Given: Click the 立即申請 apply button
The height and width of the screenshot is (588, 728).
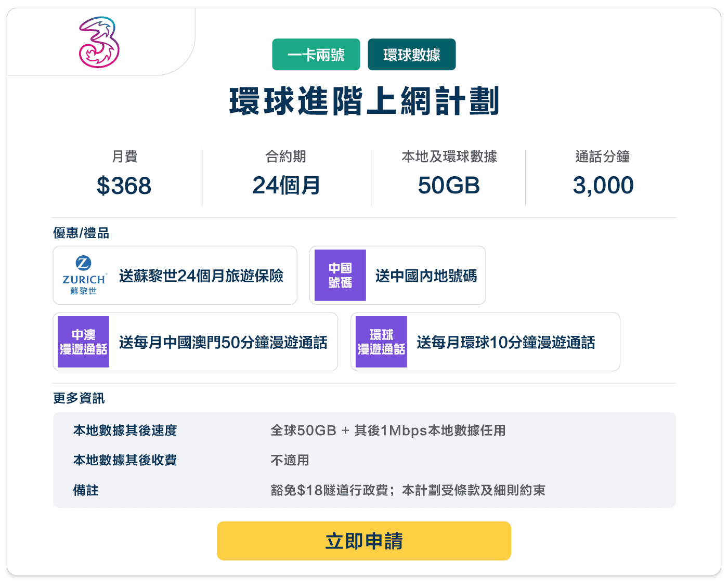Looking at the screenshot, I should tap(364, 541).
